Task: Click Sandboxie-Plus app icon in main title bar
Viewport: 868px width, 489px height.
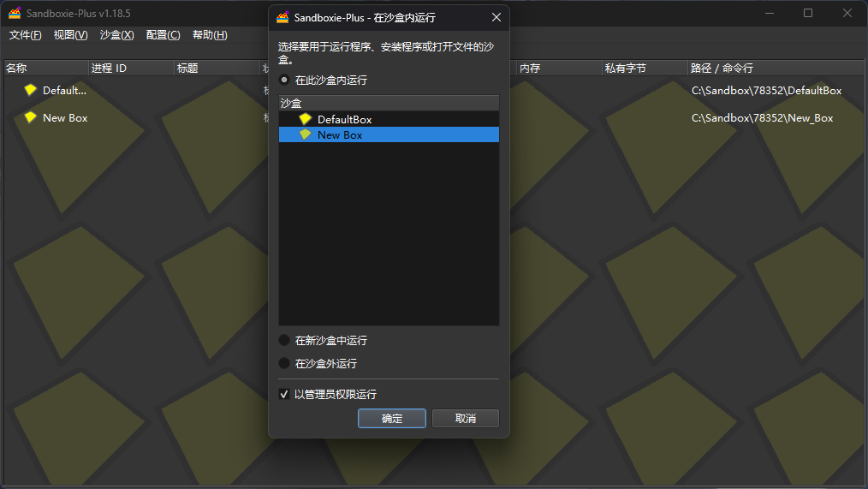Action: 15,13
